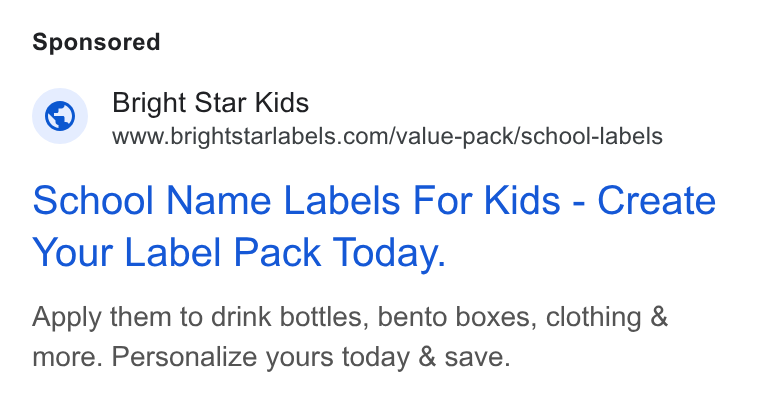This screenshot has width=760, height=398.
Task: Click 'Label Pack' in the ad headline
Action: click(222, 253)
